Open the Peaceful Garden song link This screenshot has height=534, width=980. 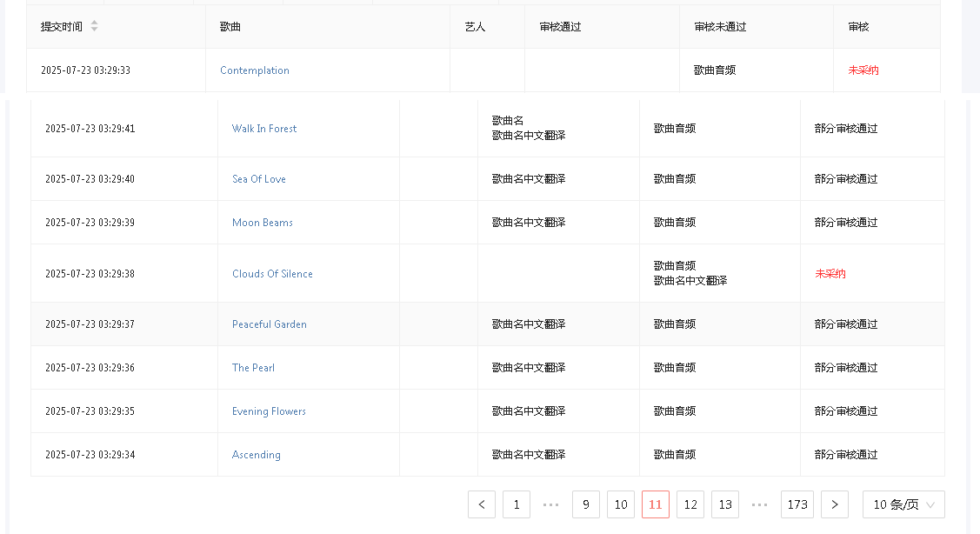(x=270, y=324)
